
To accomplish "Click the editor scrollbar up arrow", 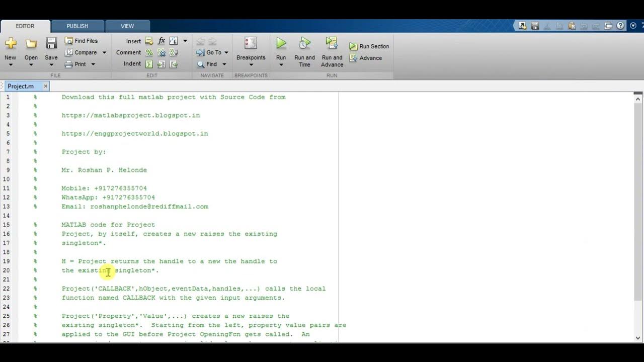I will (x=638, y=99).
